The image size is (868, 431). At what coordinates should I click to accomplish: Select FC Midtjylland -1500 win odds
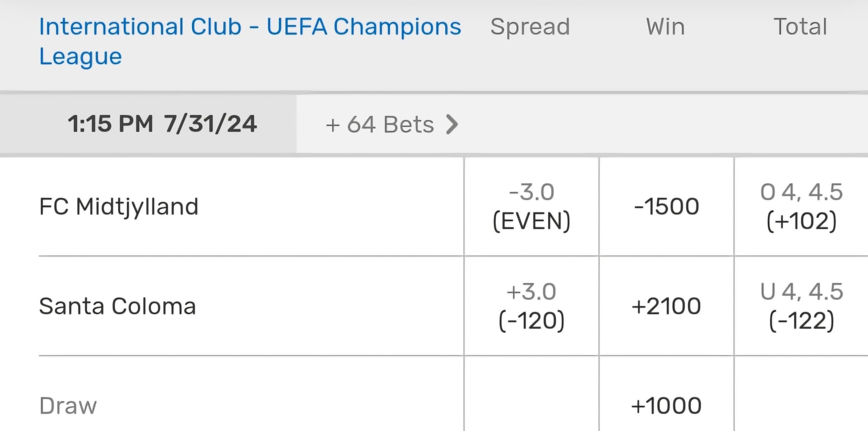coord(666,207)
